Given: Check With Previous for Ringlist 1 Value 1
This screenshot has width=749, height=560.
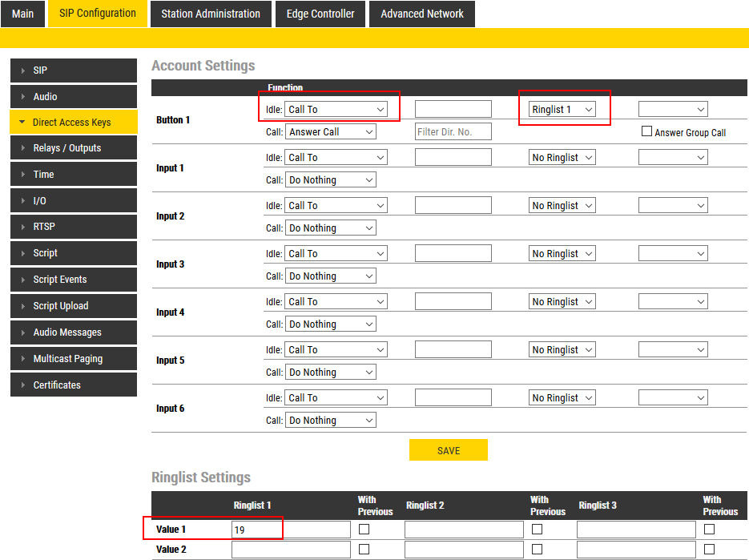Looking at the screenshot, I should pos(364,530).
